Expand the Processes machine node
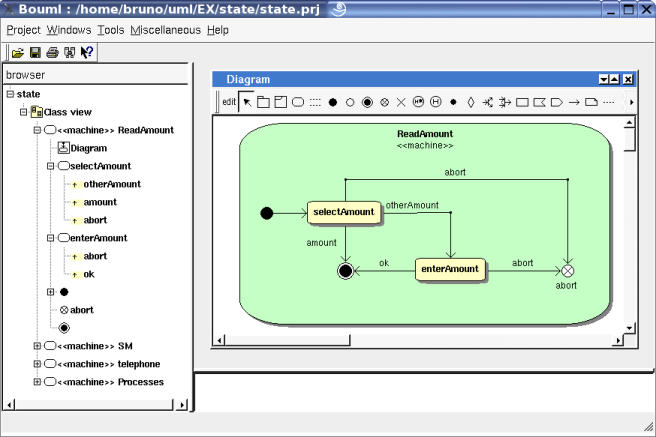656x437 pixels. coord(38,382)
